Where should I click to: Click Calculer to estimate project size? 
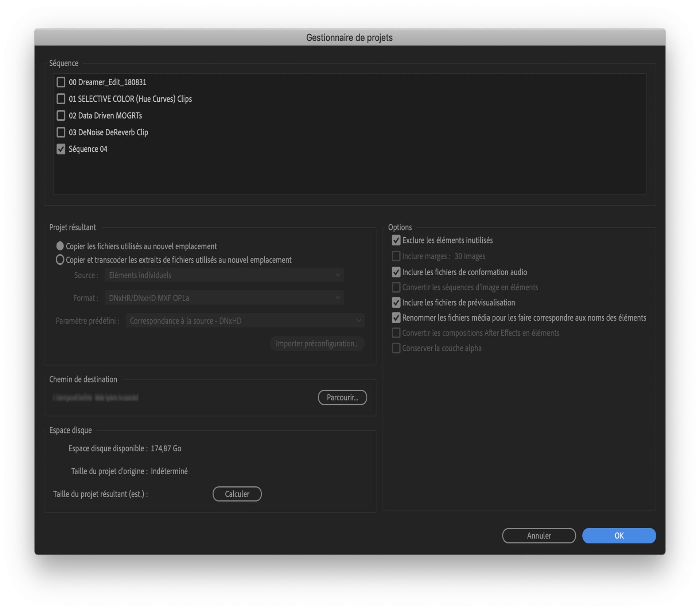[x=237, y=494]
